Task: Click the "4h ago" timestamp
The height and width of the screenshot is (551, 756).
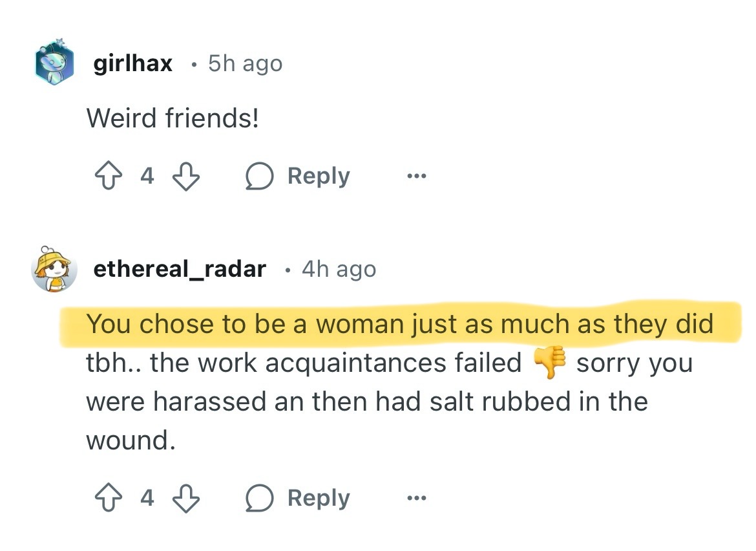Action: pyautogui.click(x=339, y=269)
